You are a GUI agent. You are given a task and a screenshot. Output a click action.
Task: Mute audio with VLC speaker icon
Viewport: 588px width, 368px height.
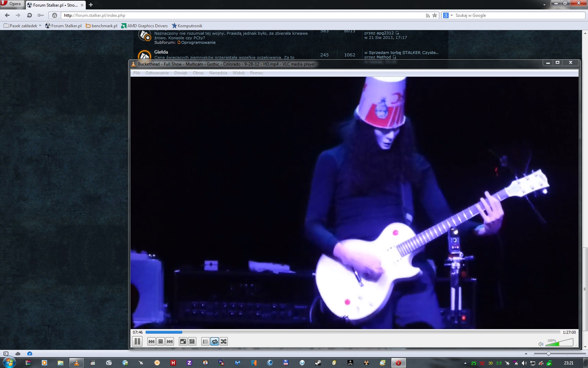click(541, 344)
